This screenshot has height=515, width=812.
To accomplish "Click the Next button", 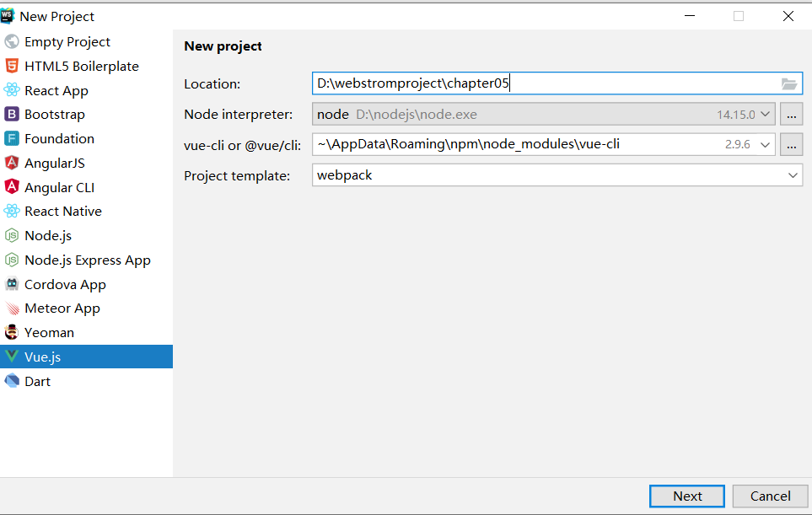I will click(687, 496).
